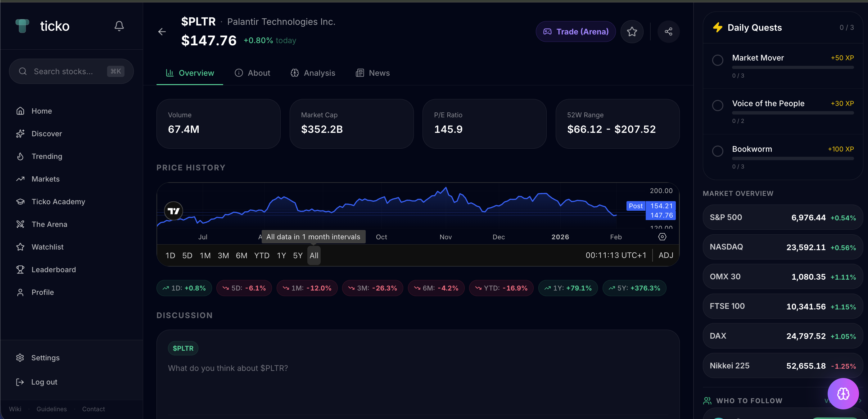Check the Bookworm quest circle

[718, 151]
